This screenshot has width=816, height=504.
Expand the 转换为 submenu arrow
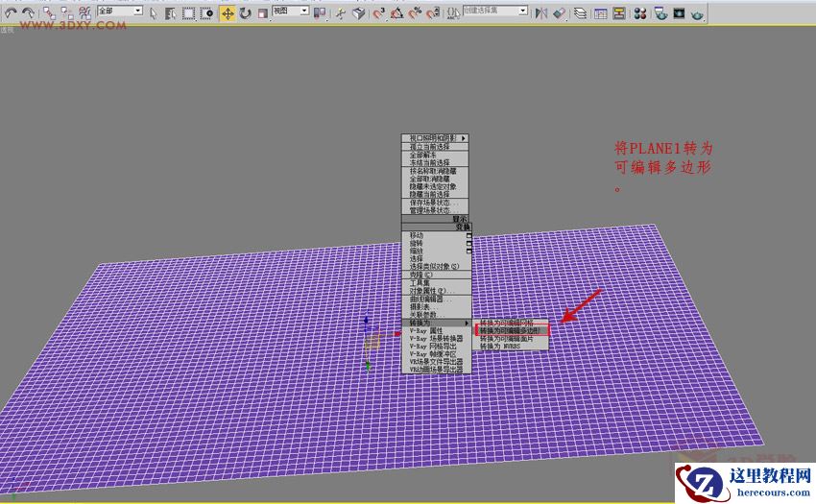(467, 324)
